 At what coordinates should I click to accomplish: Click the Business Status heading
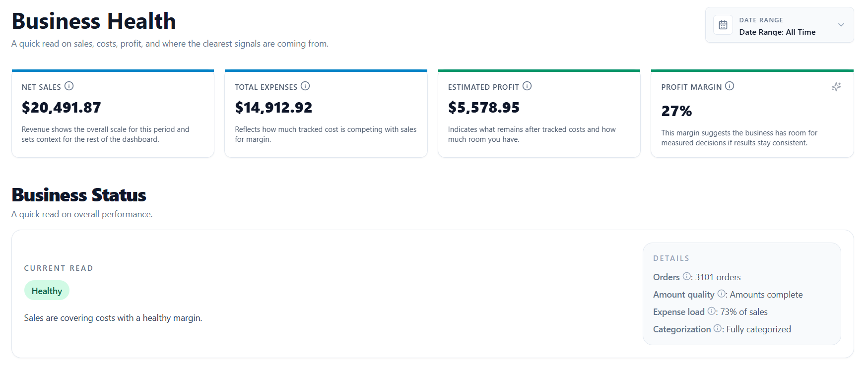point(79,195)
